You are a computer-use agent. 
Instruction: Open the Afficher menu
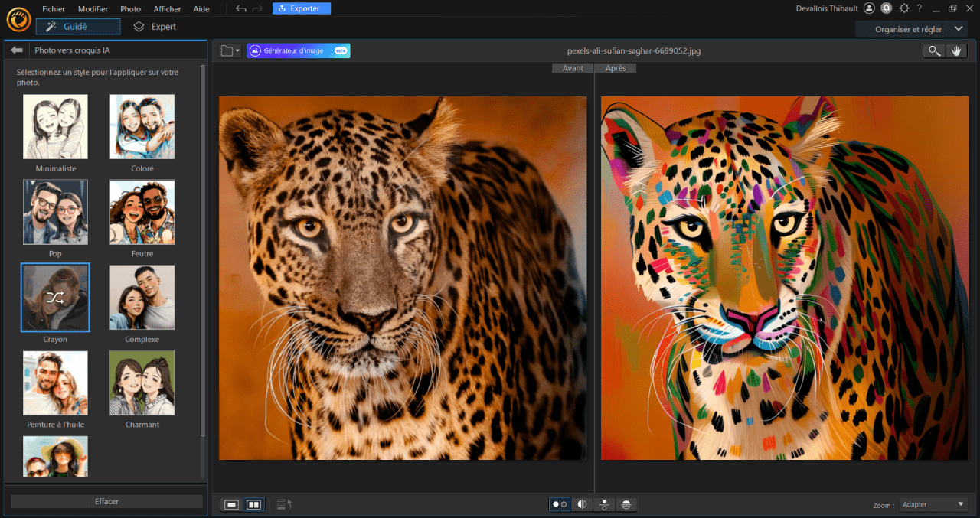point(167,9)
